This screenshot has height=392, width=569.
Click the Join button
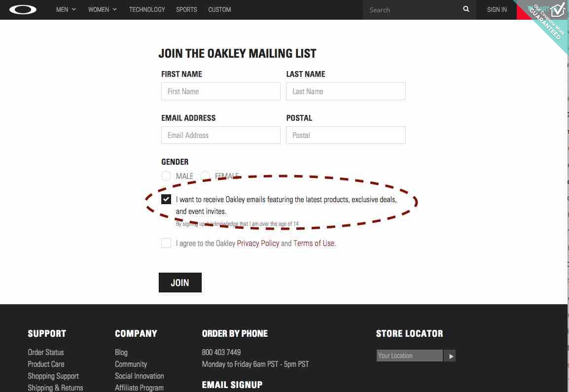tap(180, 283)
